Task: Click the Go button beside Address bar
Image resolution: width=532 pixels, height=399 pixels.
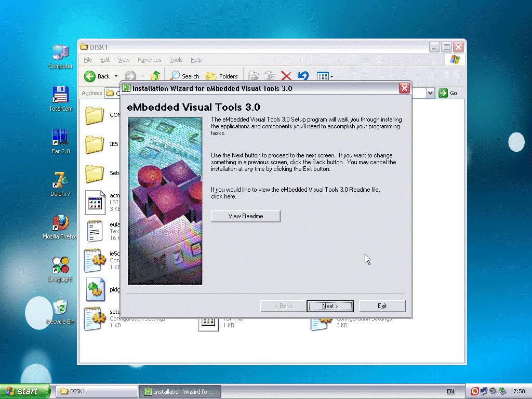Action: [448, 93]
